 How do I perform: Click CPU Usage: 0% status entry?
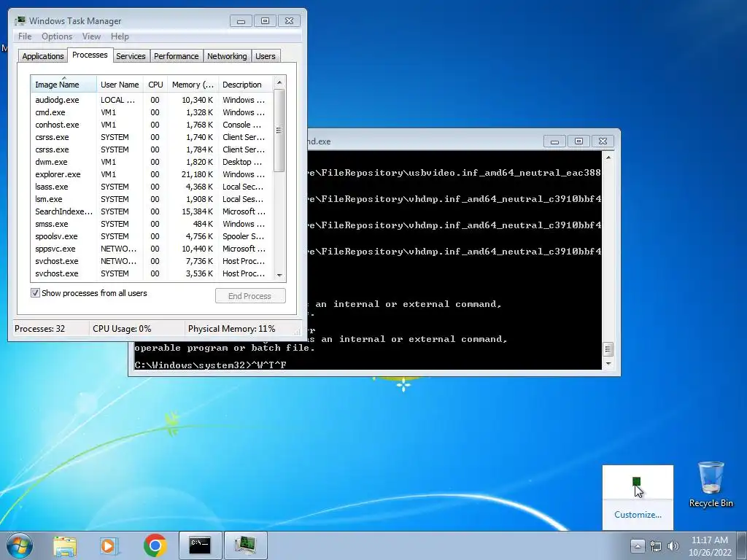click(x=122, y=329)
